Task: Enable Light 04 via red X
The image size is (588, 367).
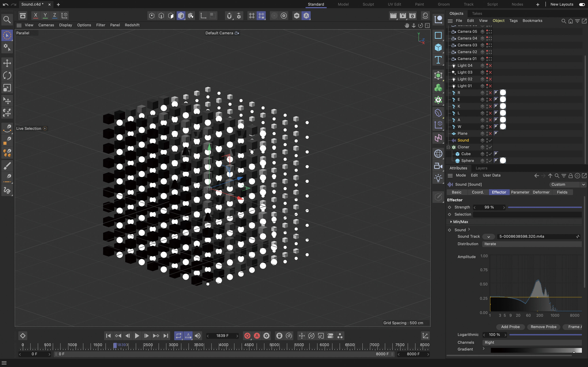Action: tap(491, 66)
